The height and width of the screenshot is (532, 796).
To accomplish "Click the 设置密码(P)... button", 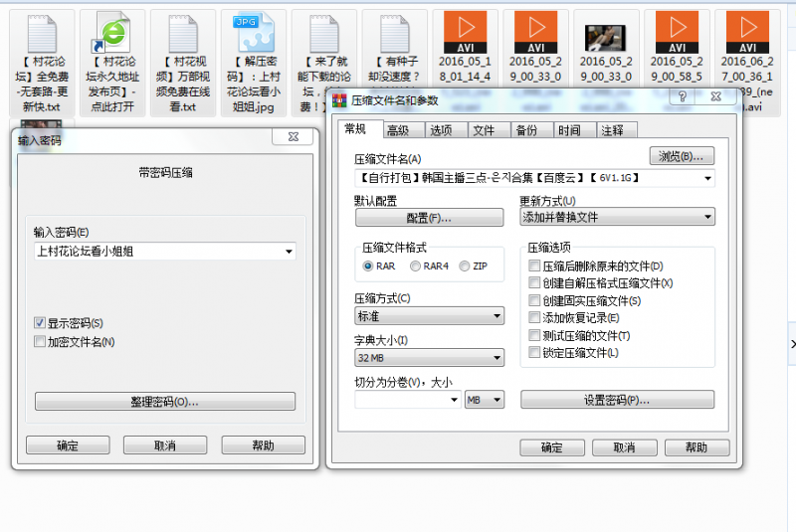I will point(617,400).
